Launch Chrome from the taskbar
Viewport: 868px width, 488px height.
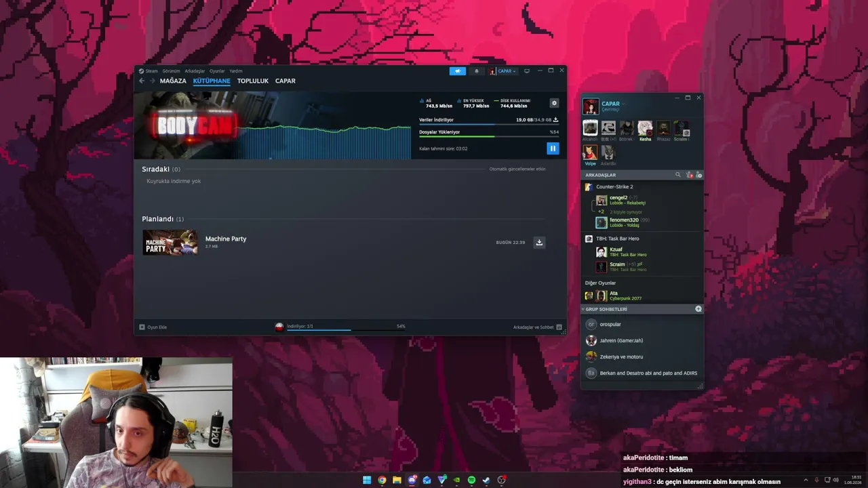click(382, 480)
